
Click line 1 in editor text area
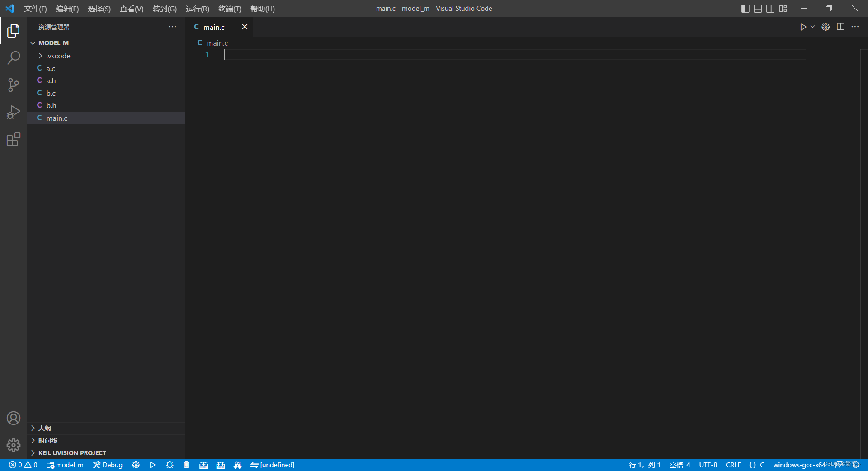tap(514, 55)
